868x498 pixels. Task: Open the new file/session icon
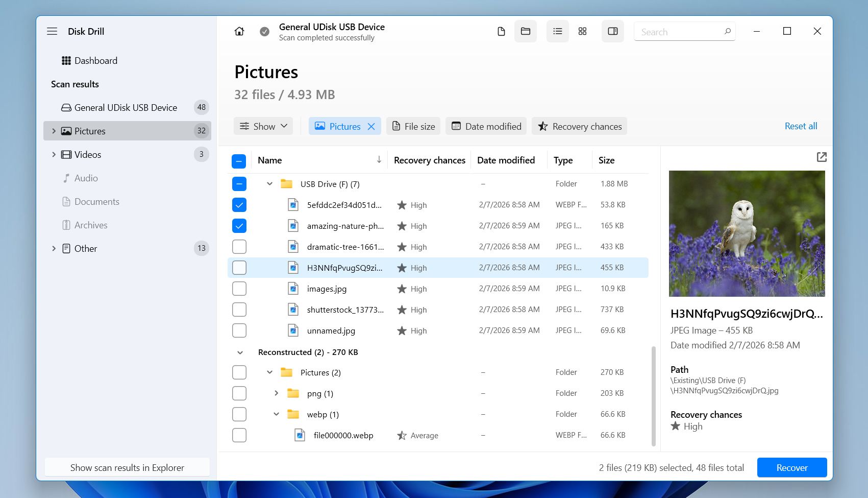click(x=501, y=31)
